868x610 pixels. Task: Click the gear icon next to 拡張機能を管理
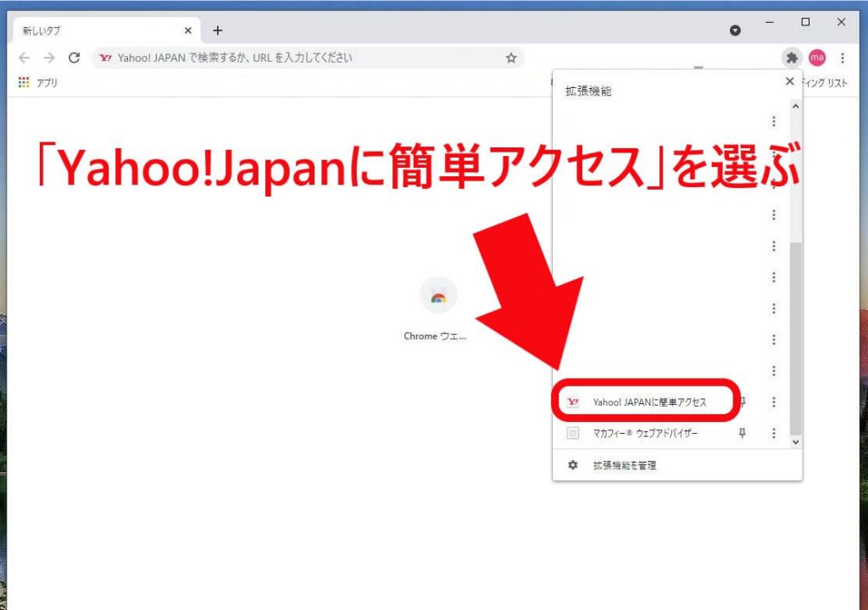click(573, 464)
